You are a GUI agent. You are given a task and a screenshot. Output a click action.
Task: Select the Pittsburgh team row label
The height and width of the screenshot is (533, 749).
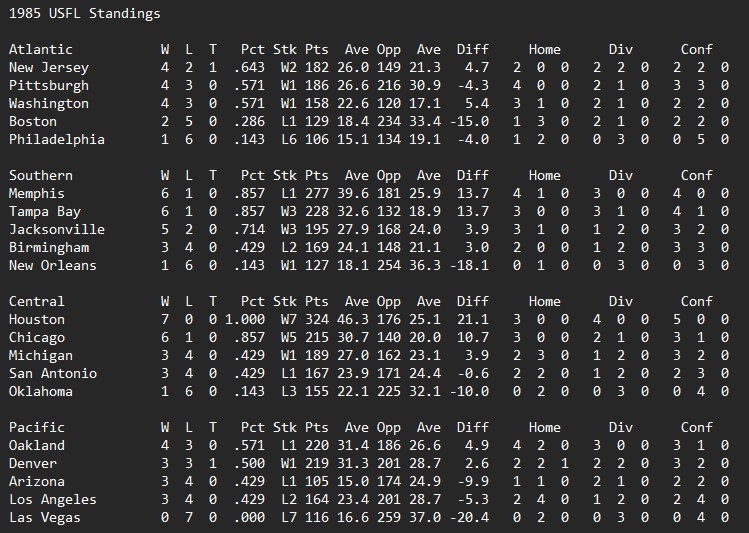pos(48,85)
